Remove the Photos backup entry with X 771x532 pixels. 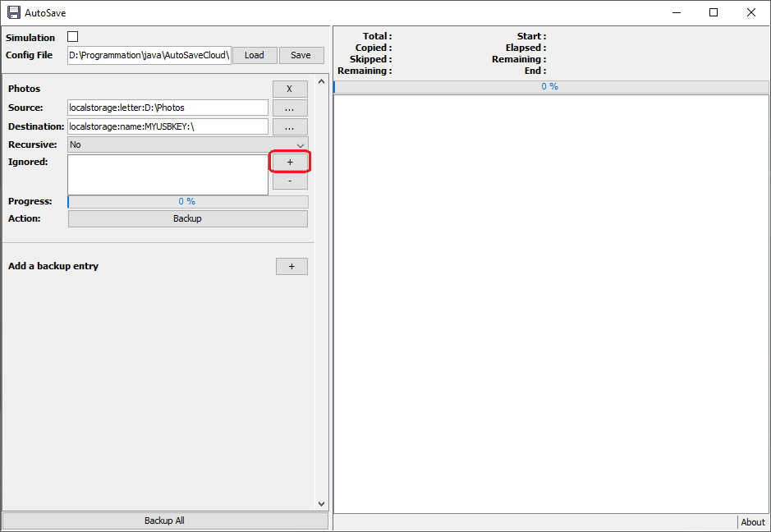pos(290,89)
